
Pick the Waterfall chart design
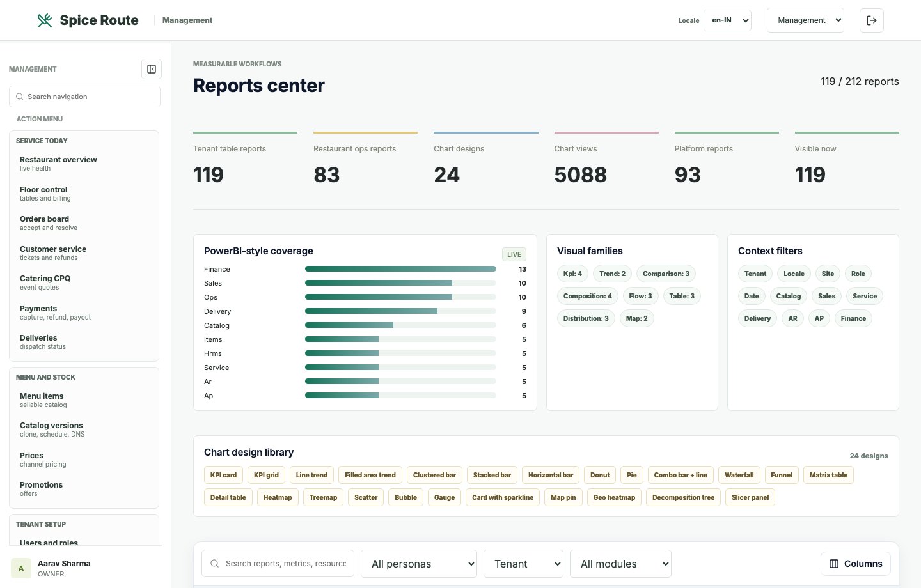click(x=739, y=475)
